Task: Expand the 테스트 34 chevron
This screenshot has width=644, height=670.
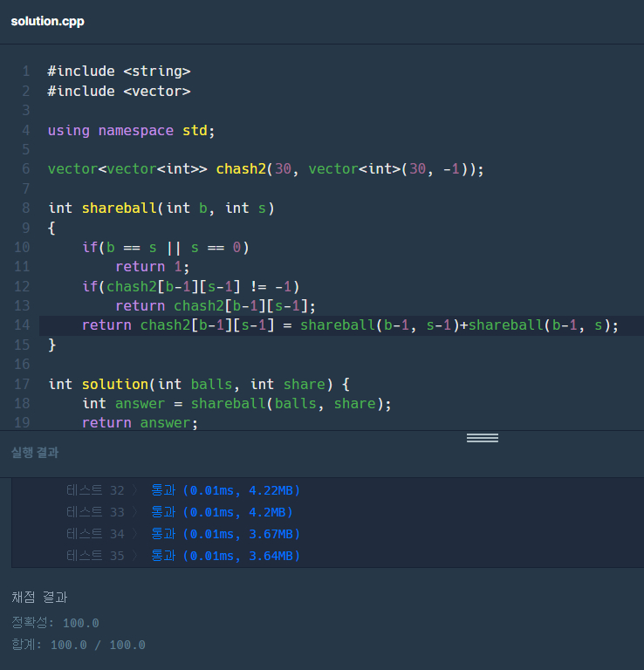Action: coord(136,534)
